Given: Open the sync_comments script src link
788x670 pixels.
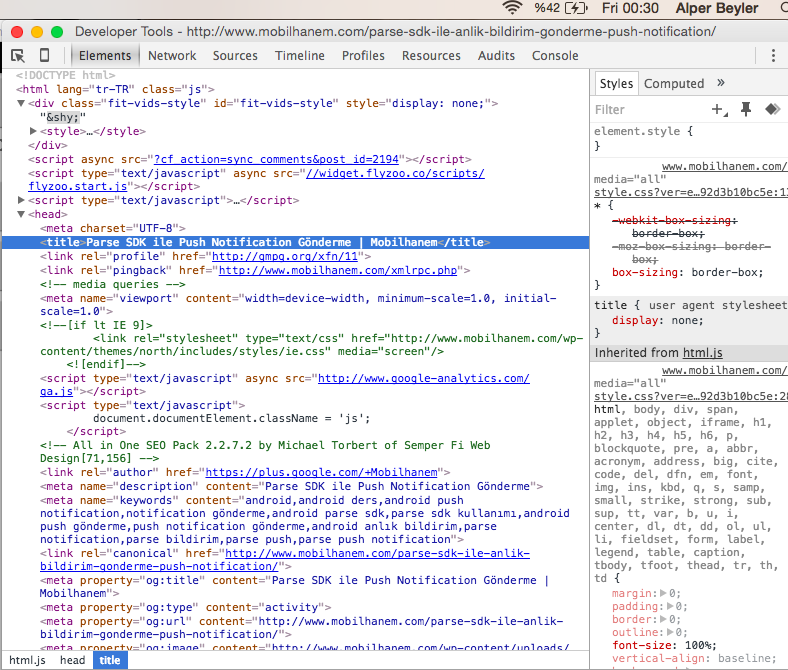Looking at the screenshot, I should pos(276,159).
